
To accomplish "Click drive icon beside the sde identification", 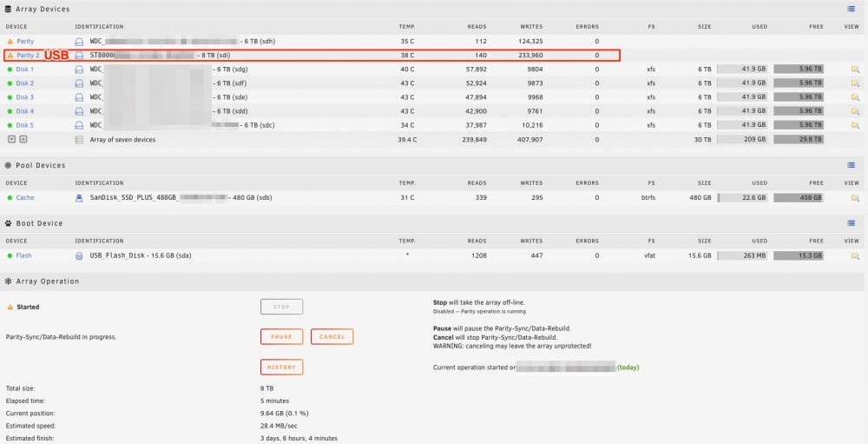I will (79, 97).
